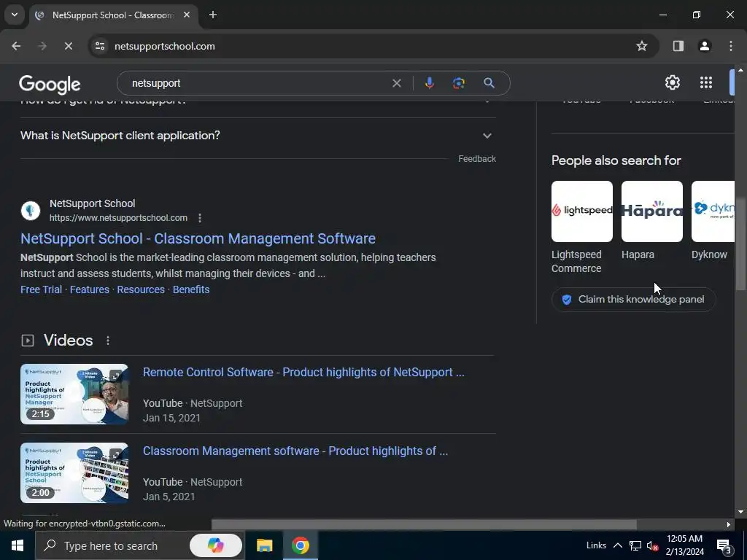This screenshot has height=560, width=747.
Task: Click the taskbar 'Type here to search' box
Action: point(140,545)
